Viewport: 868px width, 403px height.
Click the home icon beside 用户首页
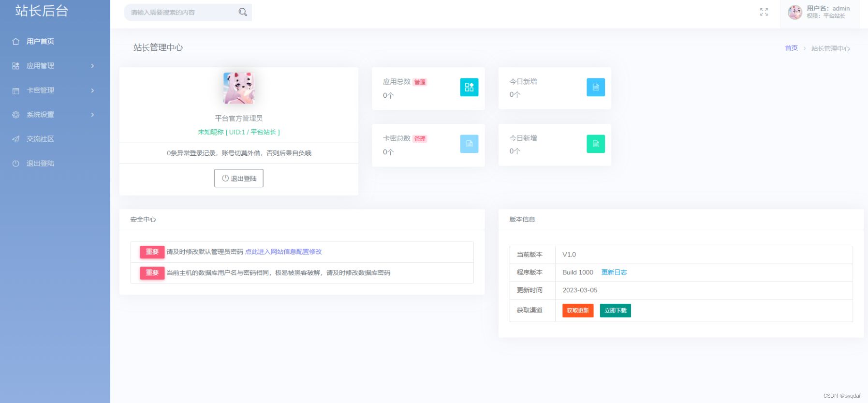point(15,42)
